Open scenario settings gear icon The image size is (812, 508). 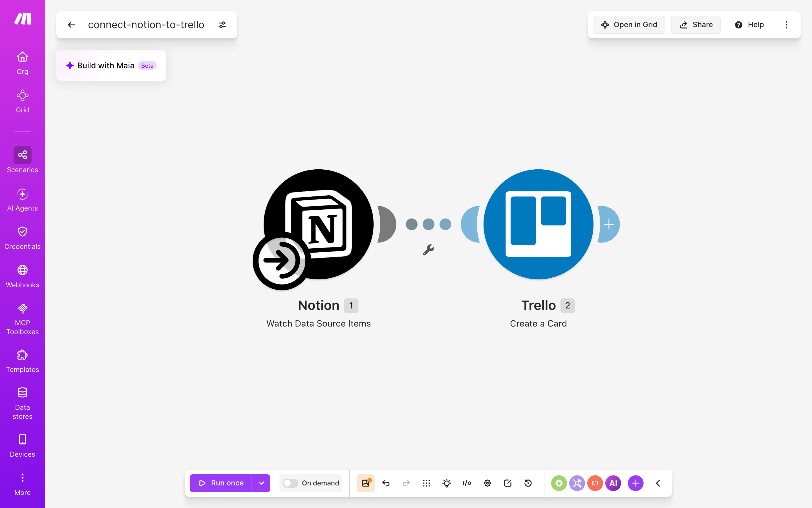click(x=487, y=483)
